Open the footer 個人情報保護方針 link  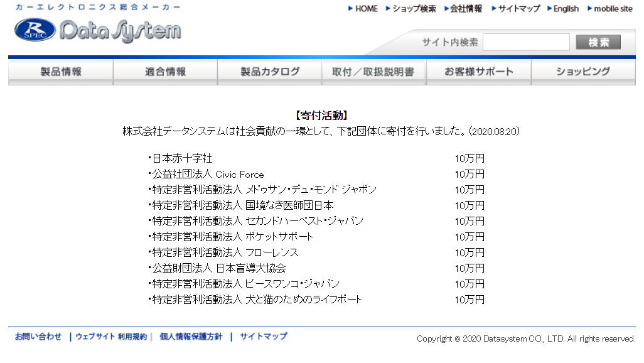pyautogui.click(x=191, y=337)
